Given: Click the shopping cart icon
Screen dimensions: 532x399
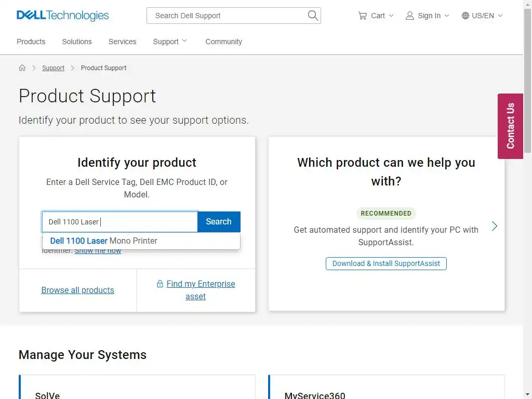Looking at the screenshot, I should (x=363, y=16).
